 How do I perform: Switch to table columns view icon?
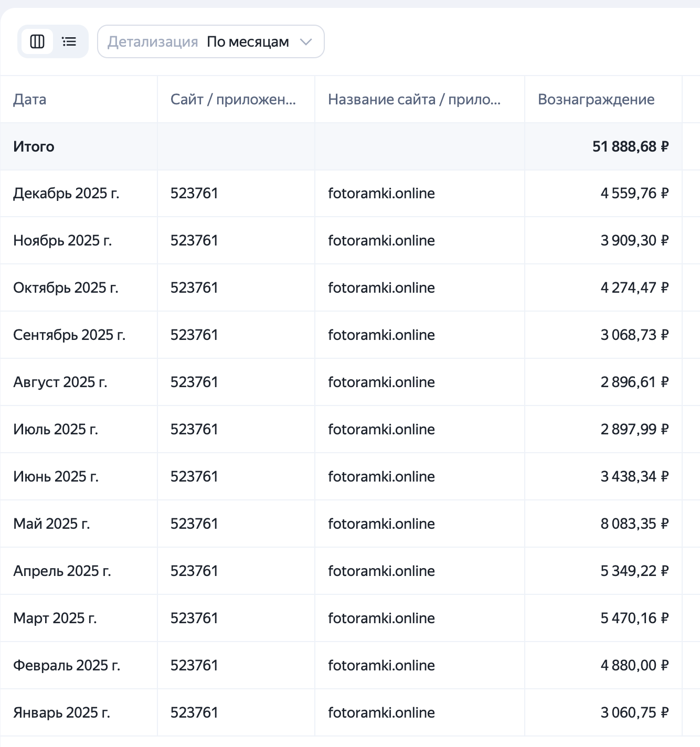click(37, 41)
